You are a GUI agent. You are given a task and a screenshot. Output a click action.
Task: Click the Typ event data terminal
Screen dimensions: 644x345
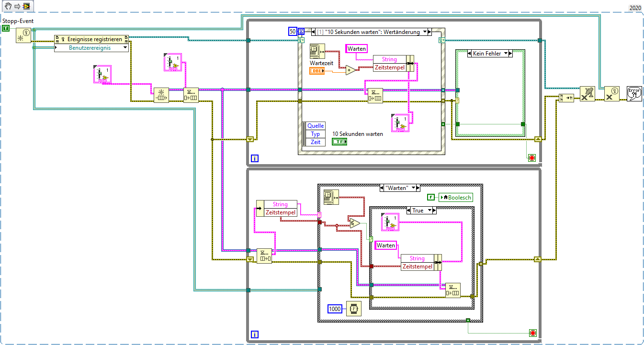[x=316, y=134]
